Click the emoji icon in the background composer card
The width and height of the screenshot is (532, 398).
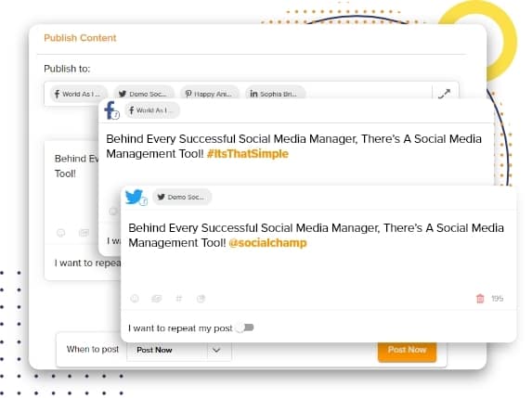[x=60, y=233]
